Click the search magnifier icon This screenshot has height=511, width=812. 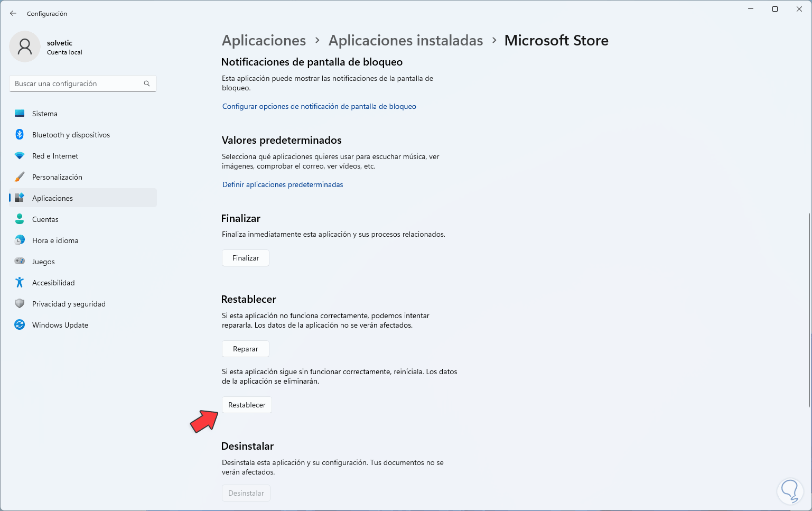coord(146,83)
